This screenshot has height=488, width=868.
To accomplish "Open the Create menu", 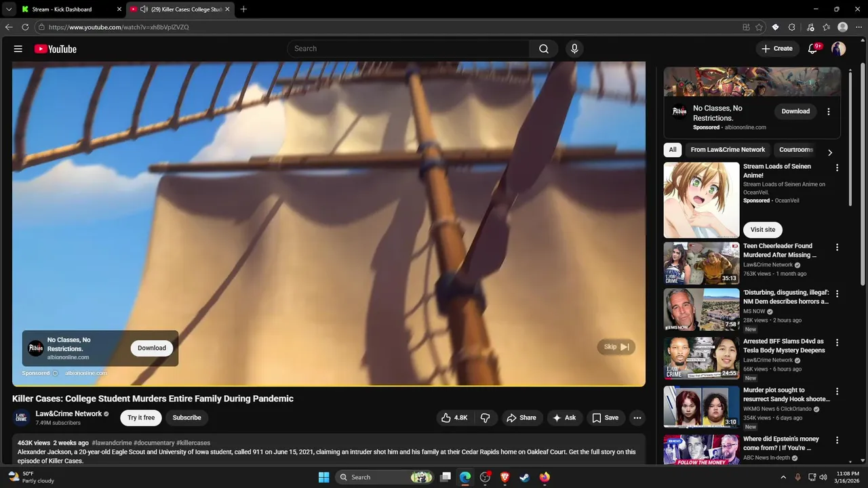I will 777,49.
